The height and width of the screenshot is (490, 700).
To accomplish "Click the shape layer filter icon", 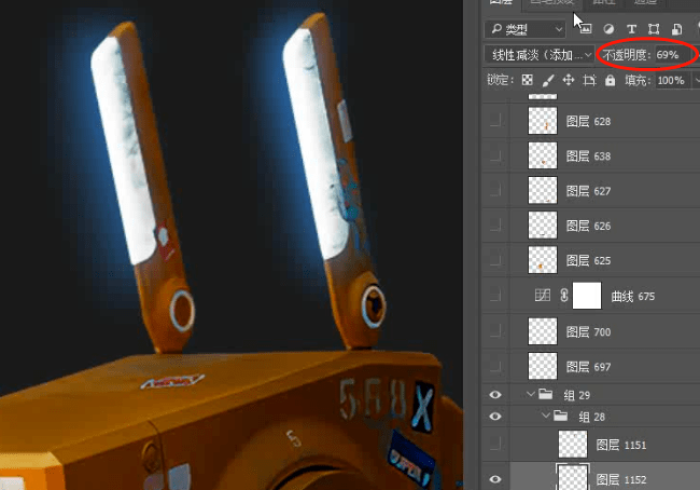I will click(x=653, y=30).
